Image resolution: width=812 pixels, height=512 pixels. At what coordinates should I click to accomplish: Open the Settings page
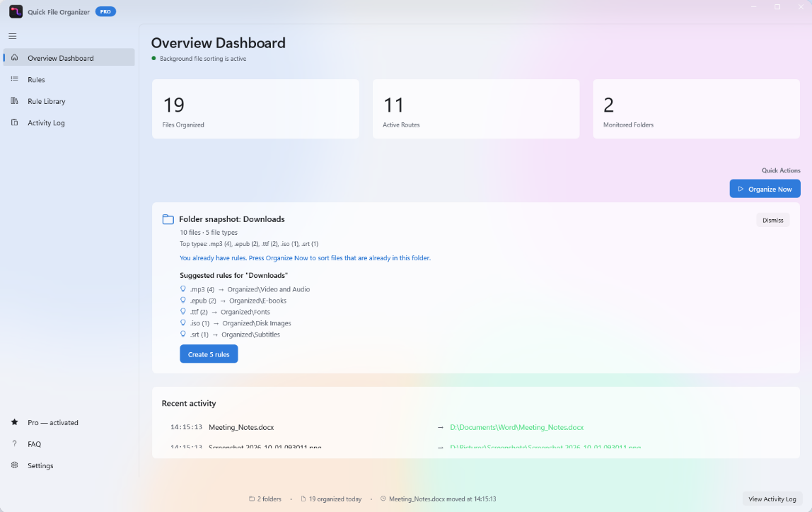[69, 465]
